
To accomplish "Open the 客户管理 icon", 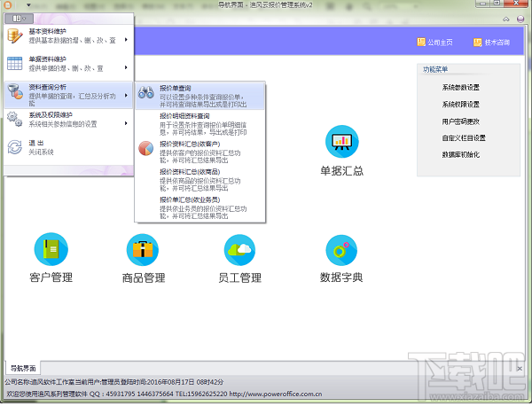I will pyautogui.click(x=51, y=249).
